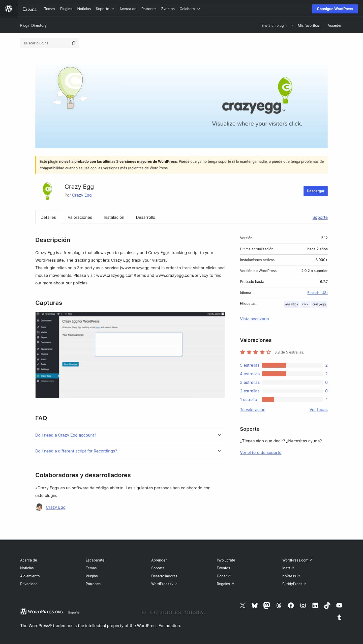Click the 2 estrellas ratings link
Image resolution: width=363 pixels, height=644 pixels.
pyautogui.click(x=250, y=391)
